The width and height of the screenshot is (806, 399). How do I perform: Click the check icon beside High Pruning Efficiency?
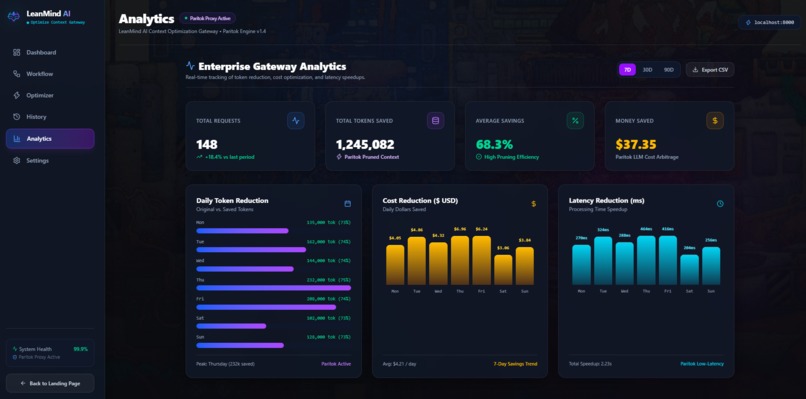[479, 157]
